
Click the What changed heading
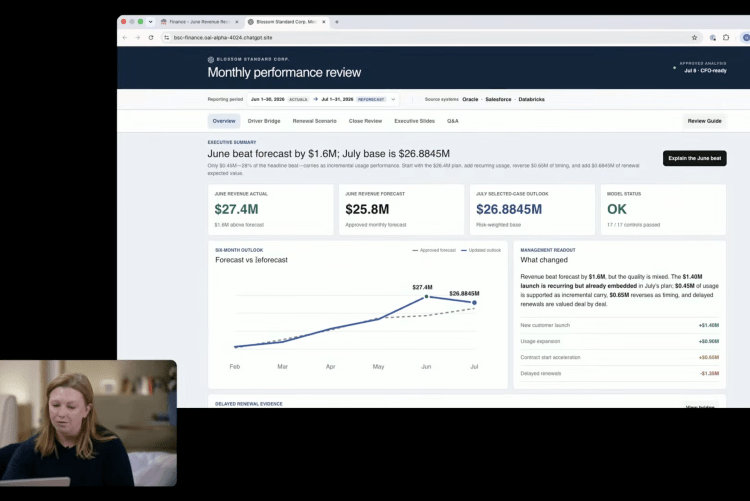pyautogui.click(x=544, y=260)
